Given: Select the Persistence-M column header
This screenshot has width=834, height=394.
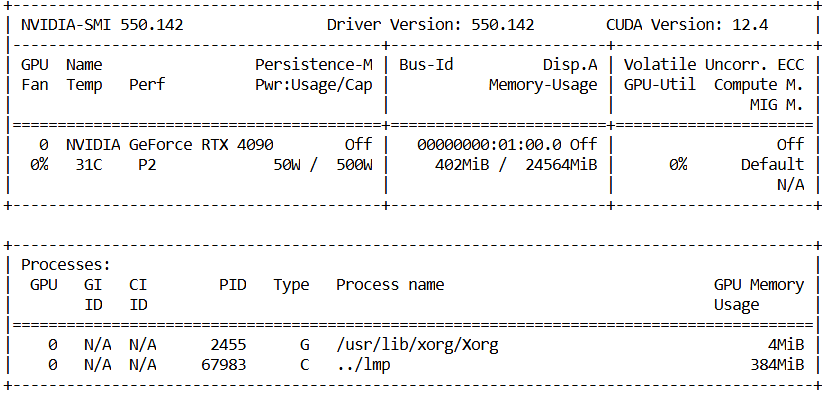Looking at the screenshot, I should [314, 65].
